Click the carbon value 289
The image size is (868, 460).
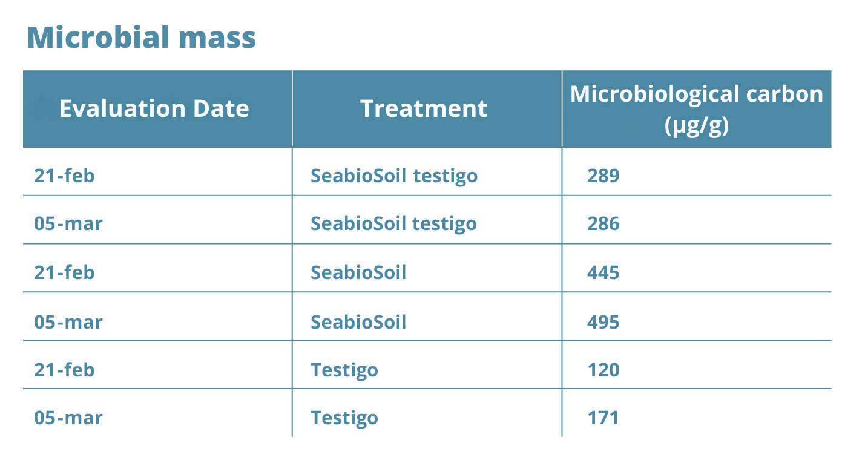[x=603, y=176]
